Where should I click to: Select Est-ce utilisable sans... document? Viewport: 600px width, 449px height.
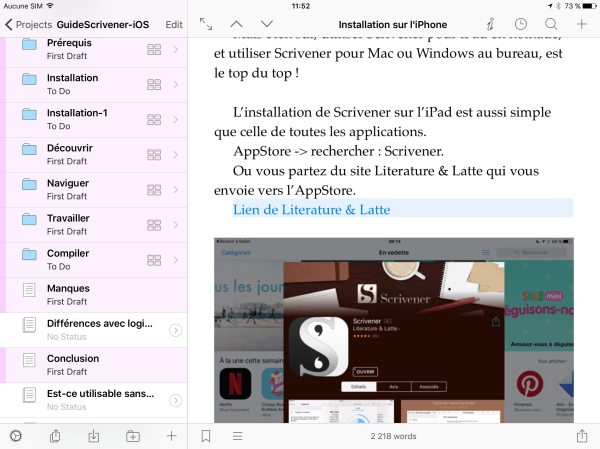[94, 400]
